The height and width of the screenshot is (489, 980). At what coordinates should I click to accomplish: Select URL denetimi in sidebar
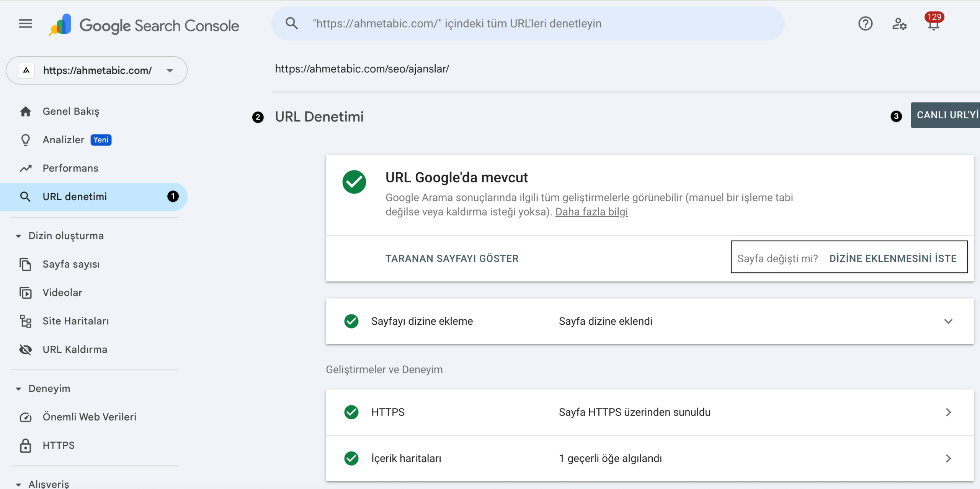click(94, 197)
